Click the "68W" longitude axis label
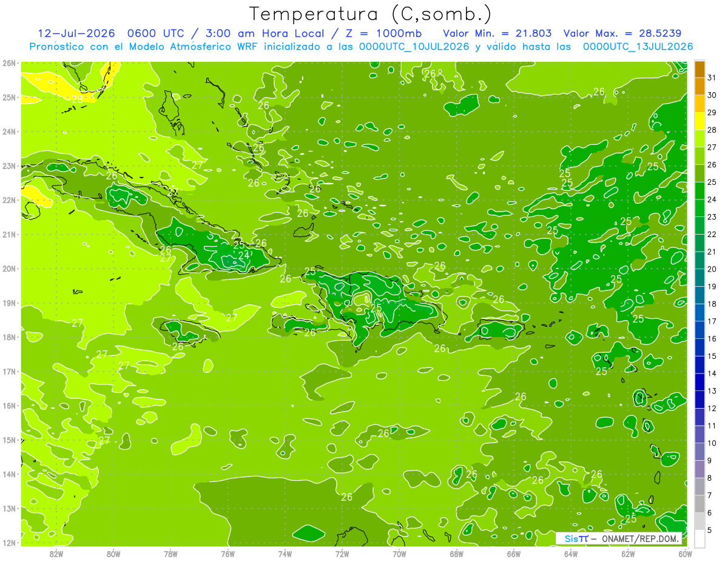The image size is (728, 562). pos(456,554)
